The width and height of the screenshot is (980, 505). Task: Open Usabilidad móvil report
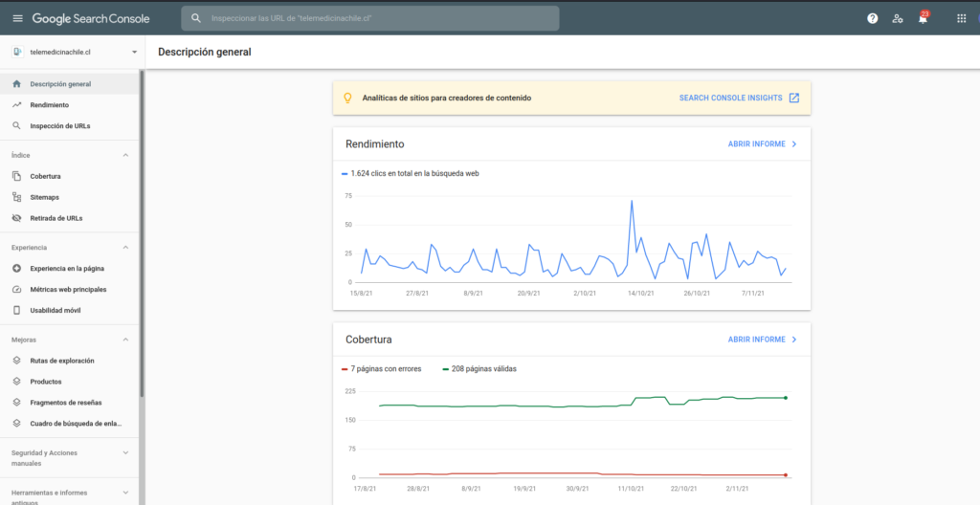(x=69, y=310)
